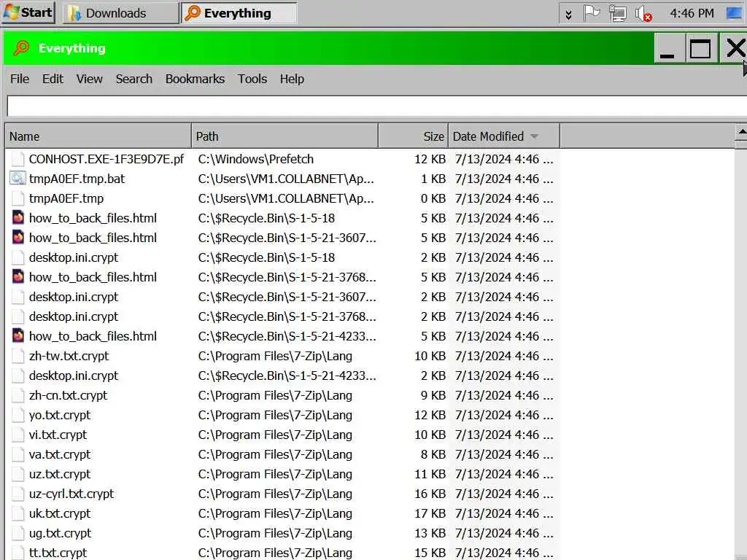Click path of vi.txt.crypt row

pyautogui.click(x=275, y=435)
